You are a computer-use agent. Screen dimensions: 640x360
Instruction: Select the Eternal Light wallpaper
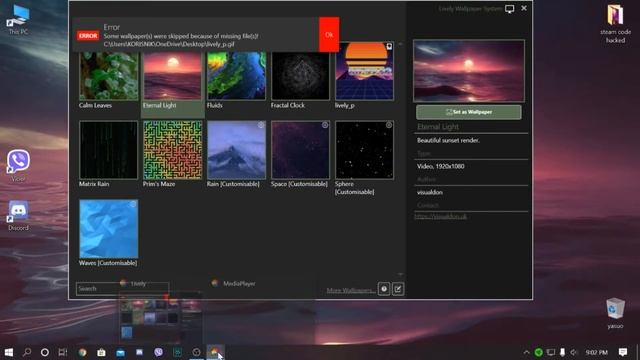coord(172,76)
